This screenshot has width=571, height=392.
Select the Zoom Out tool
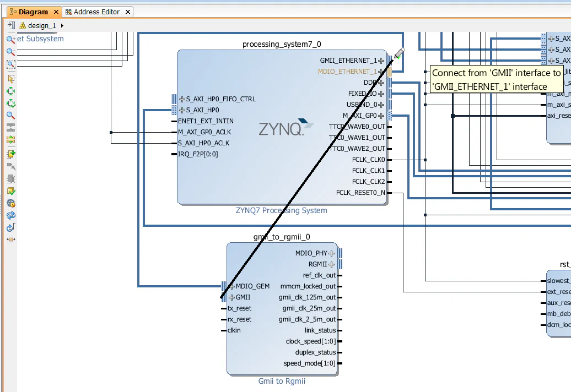point(11,51)
